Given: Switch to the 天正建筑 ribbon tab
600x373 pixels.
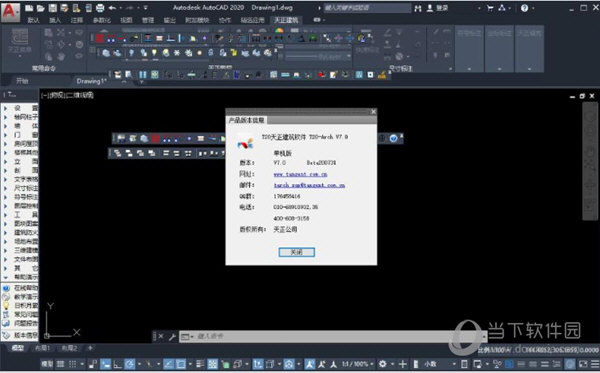Looking at the screenshot, I should (286, 20).
